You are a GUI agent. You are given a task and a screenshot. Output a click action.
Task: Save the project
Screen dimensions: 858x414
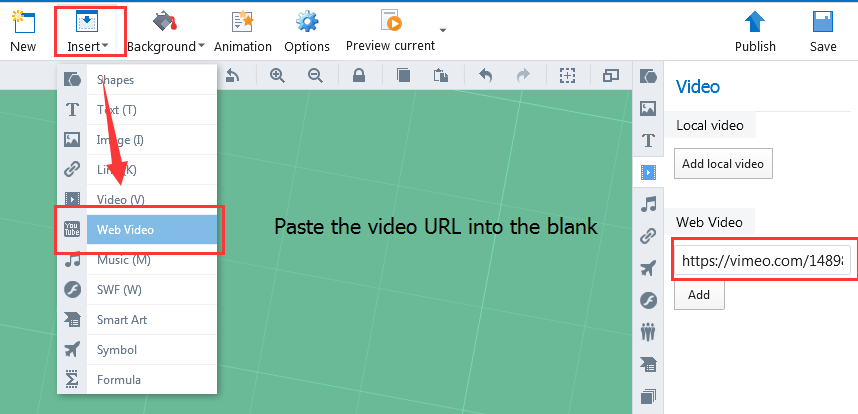[823, 32]
